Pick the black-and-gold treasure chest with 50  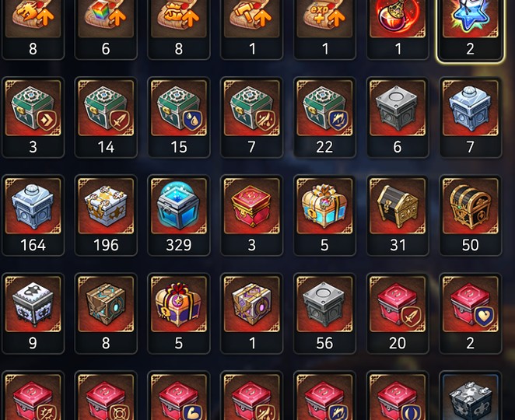click(x=471, y=215)
